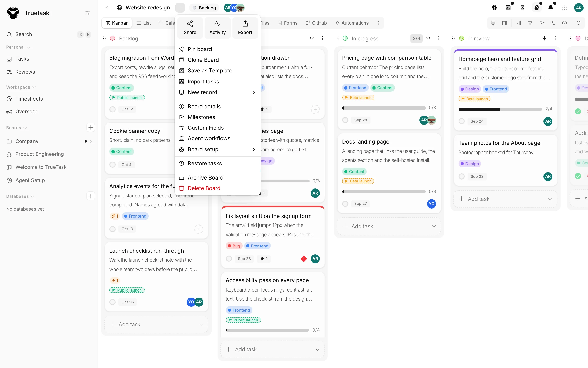Viewport: 588px width, 368px height.
Task: Open Add task dropdown in In progress column
Action: (434, 226)
